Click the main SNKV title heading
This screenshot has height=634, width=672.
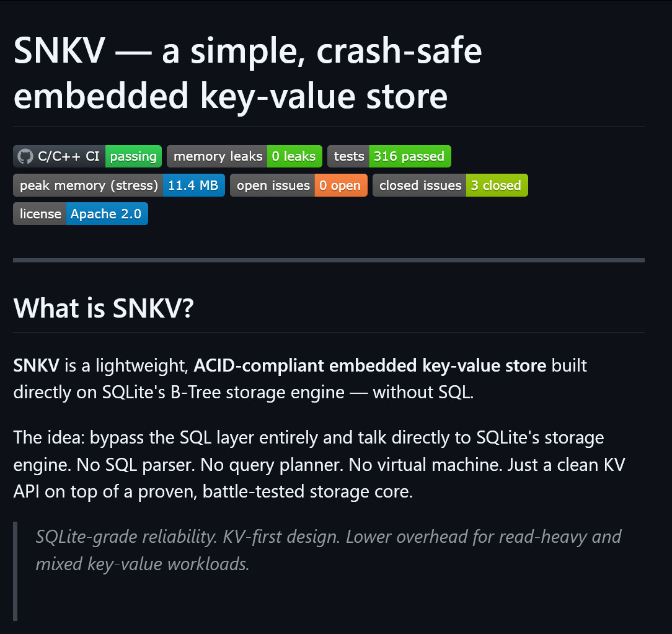tap(248, 73)
